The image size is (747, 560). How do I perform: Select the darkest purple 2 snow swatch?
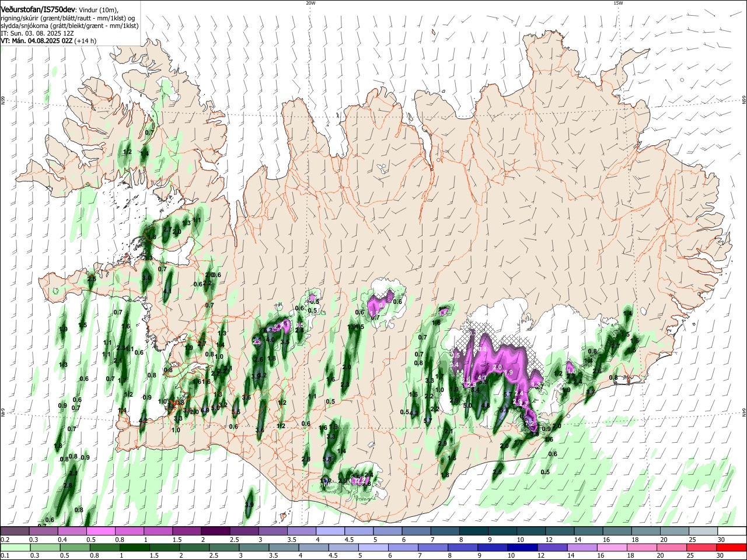click(x=216, y=531)
